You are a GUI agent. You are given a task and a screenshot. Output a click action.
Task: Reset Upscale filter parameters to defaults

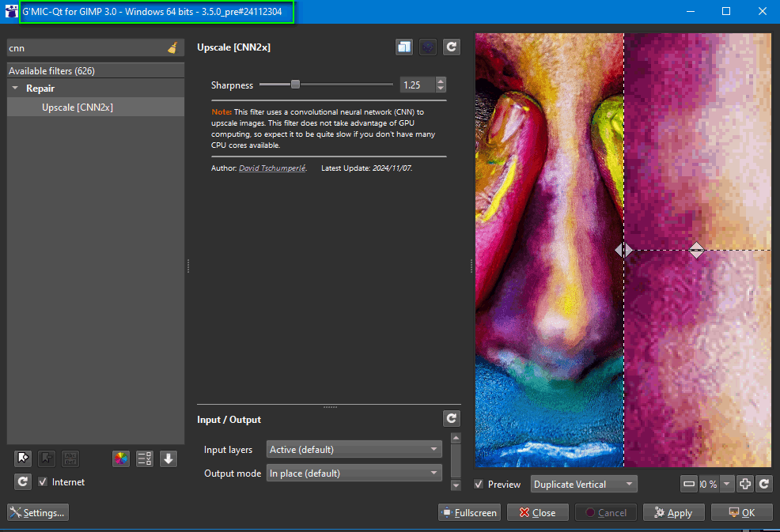(452, 47)
